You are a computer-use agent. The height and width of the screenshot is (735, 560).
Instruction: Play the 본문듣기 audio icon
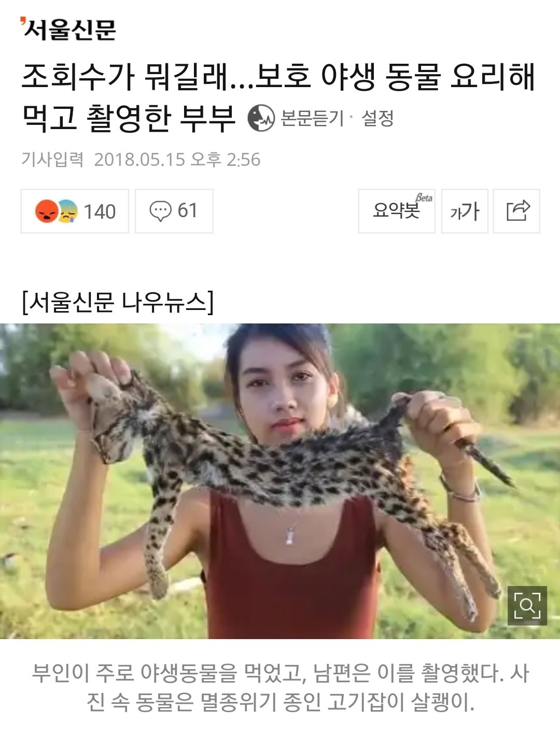coord(261,118)
